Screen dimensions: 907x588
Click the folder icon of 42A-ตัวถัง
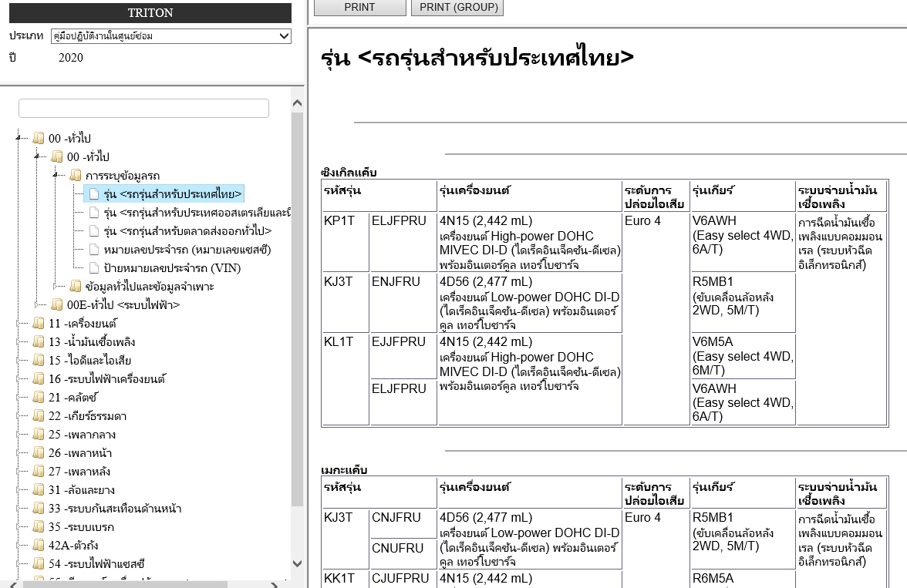(x=39, y=545)
